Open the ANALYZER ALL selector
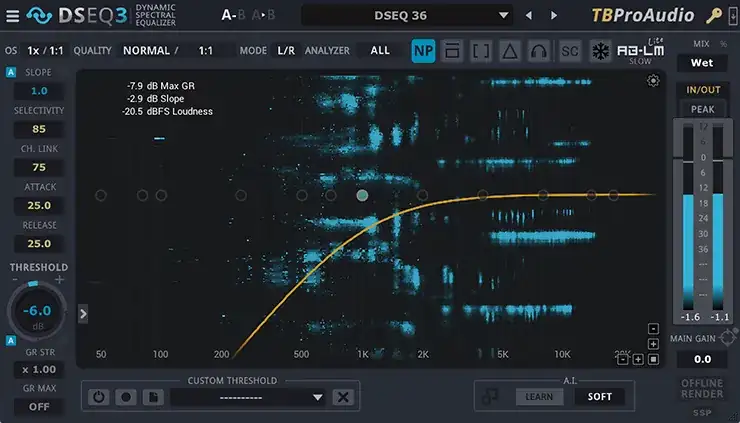 click(380, 51)
